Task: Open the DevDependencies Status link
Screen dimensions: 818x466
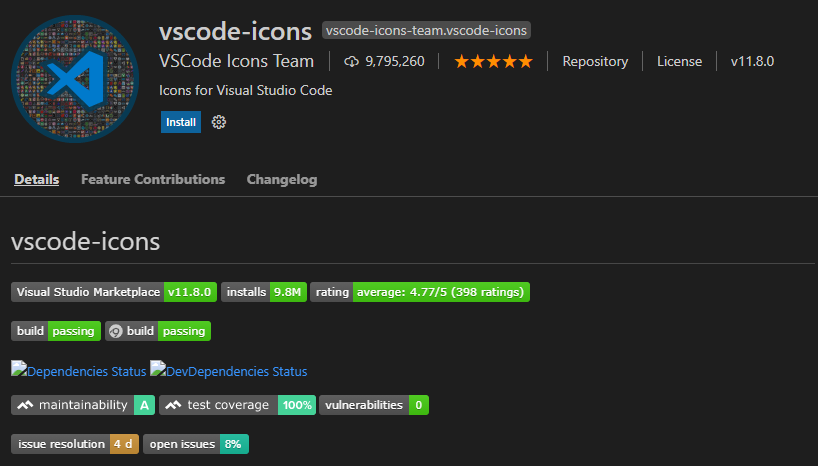Action: click(x=228, y=371)
